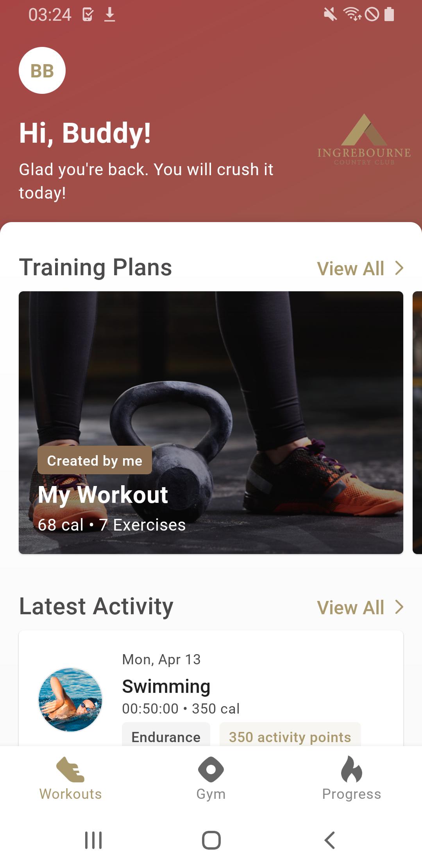The height and width of the screenshot is (868, 422).
Task: Open the Progress flame icon
Action: point(352,769)
